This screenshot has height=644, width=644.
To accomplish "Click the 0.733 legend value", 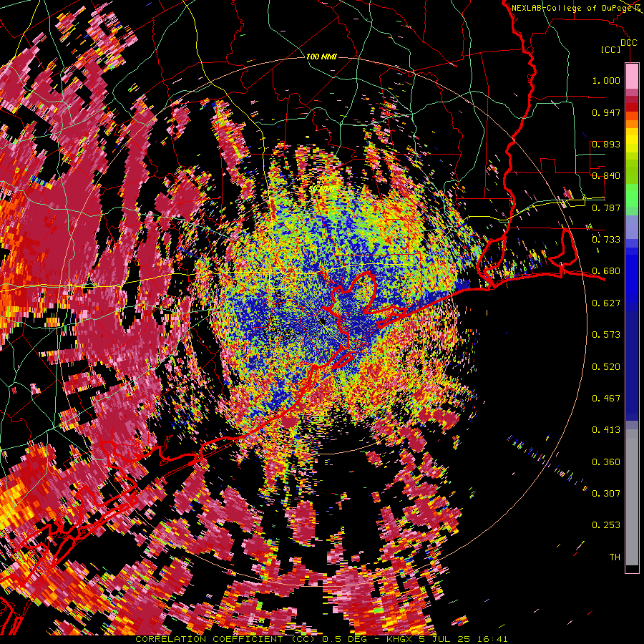I will 606,240.
